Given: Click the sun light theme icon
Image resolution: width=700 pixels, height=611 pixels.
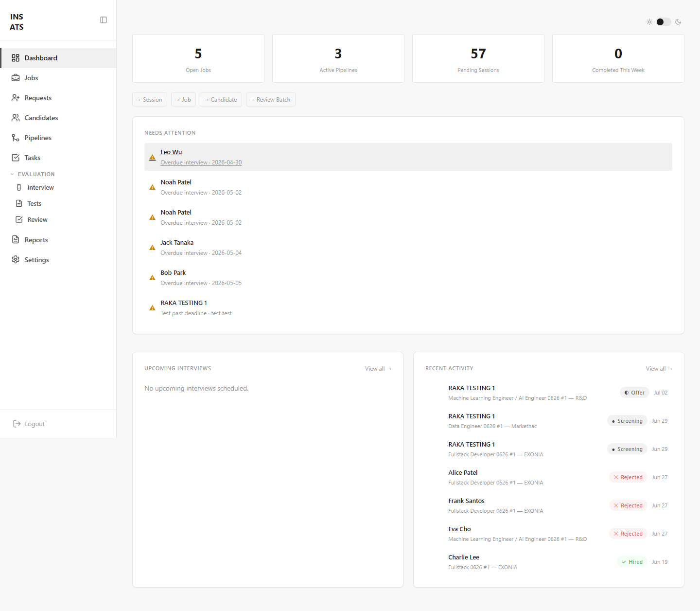Looking at the screenshot, I should click(x=649, y=22).
